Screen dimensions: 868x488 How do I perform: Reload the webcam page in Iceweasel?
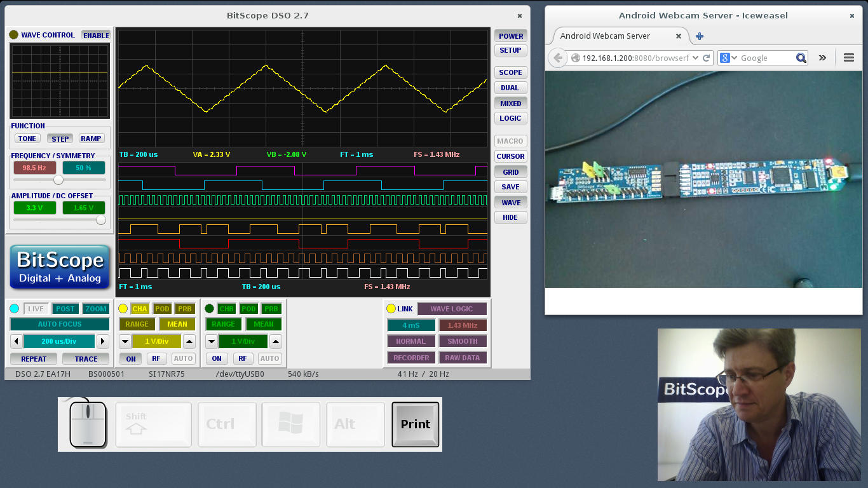706,58
